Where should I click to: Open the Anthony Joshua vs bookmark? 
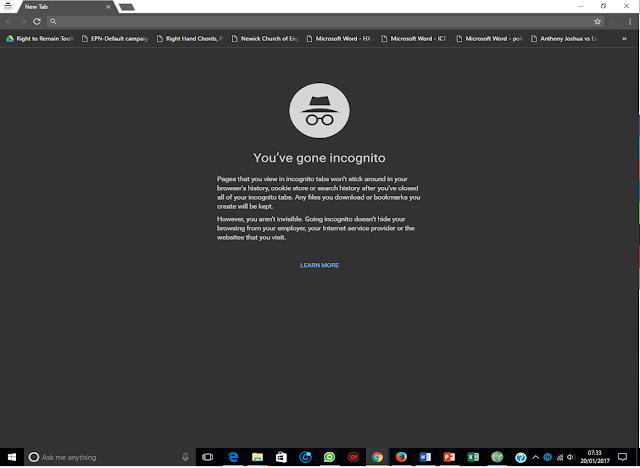(x=565, y=39)
